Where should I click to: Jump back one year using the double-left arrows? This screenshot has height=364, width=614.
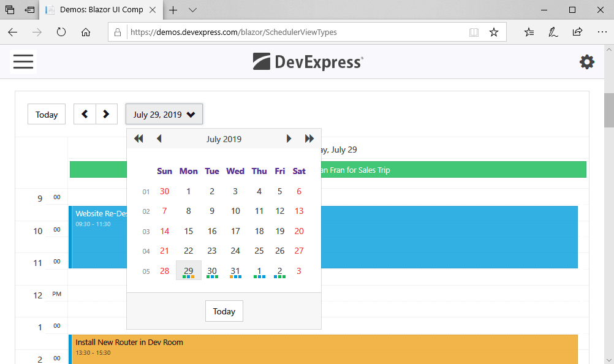[x=139, y=138]
